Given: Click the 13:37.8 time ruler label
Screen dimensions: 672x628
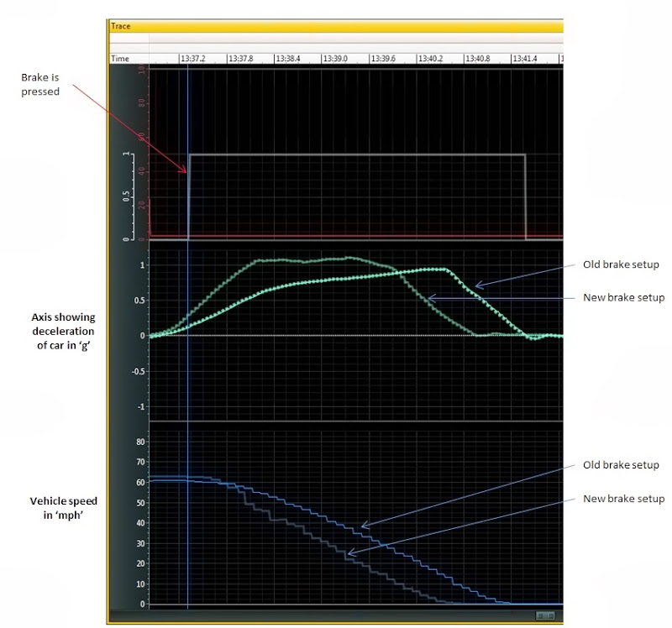Looking at the screenshot, I should [241, 59].
